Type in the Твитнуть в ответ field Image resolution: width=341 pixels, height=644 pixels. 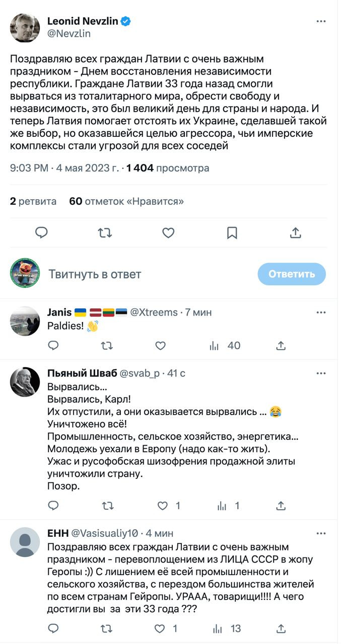pyautogui.click(x=146, y=274)
